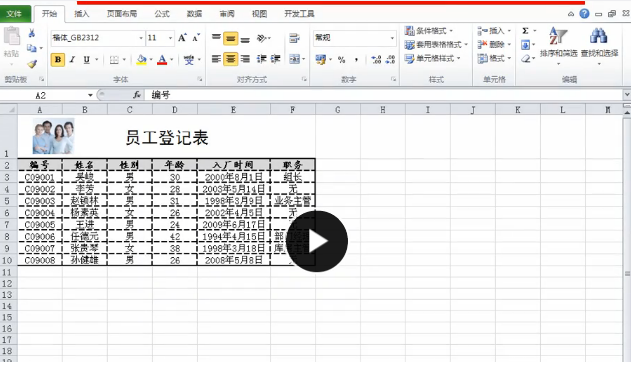The width and height of the screenshot is (631, 385).
Task: Toggle Bold formatting button
Action: (x=58, y=60)
